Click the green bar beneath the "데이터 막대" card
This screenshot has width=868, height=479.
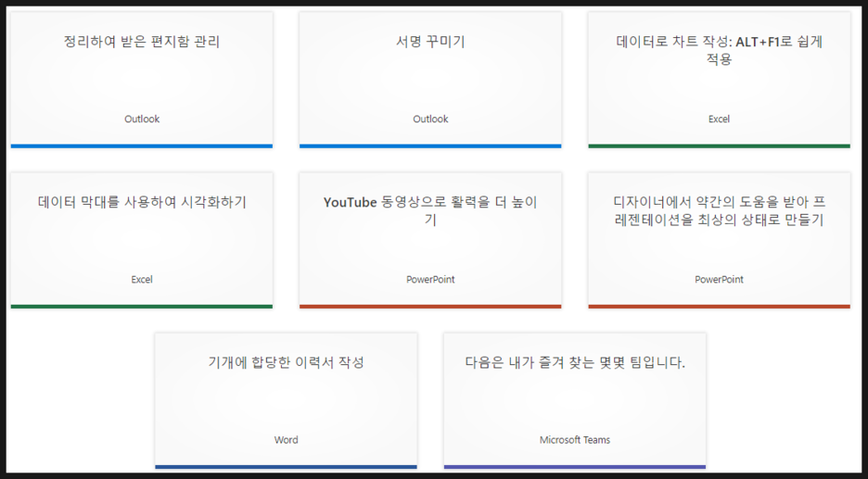(x=142, y=306)
